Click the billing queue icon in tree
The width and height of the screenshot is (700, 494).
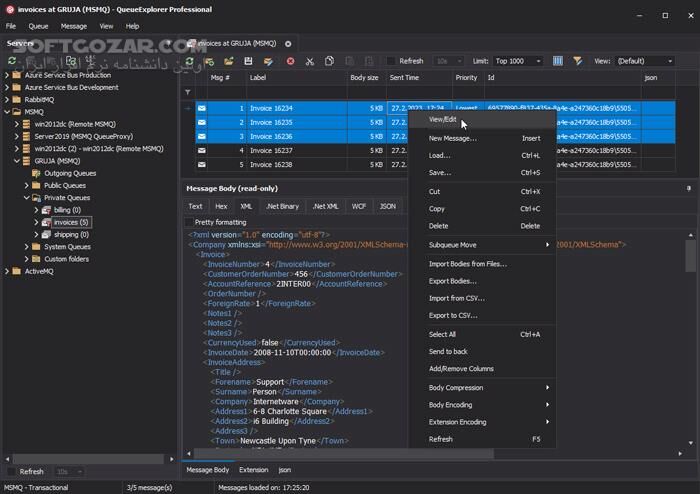44,210
